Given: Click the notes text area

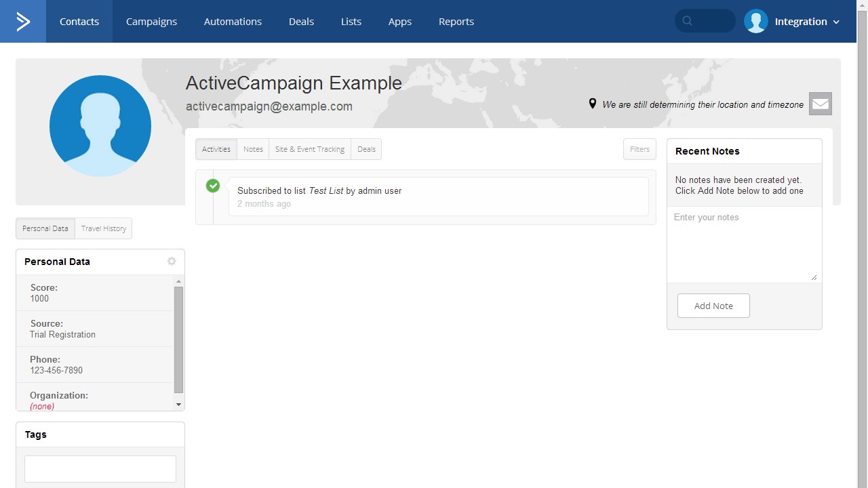Looking at the screenshot, I should (744, 245).
